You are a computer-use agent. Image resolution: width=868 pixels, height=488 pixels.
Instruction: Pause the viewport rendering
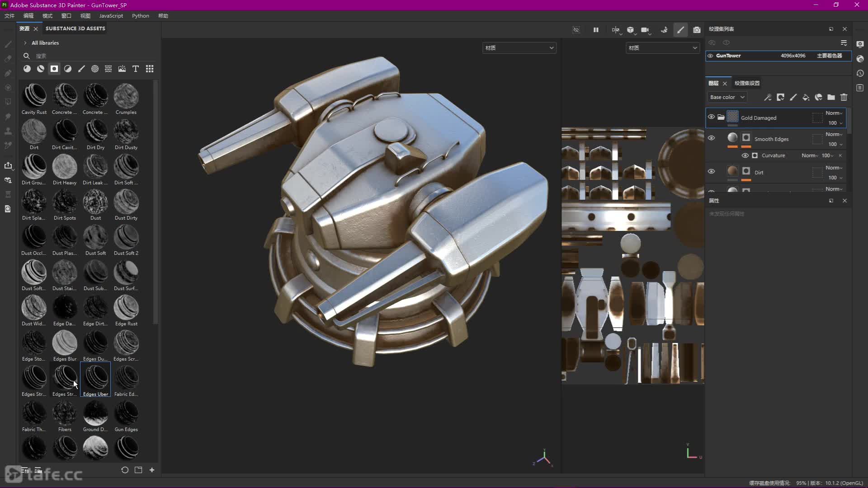pyautogui.click(x=596, y=30)
